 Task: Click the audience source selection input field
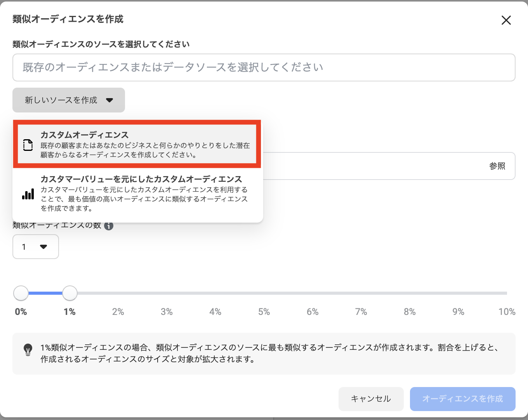(x=264, y=67)
